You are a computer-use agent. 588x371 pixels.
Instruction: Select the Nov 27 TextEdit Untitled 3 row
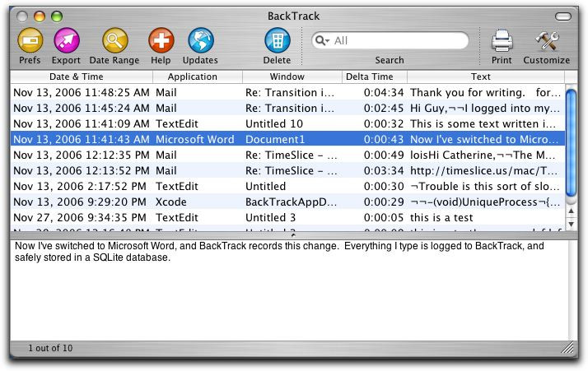[287, 217]
